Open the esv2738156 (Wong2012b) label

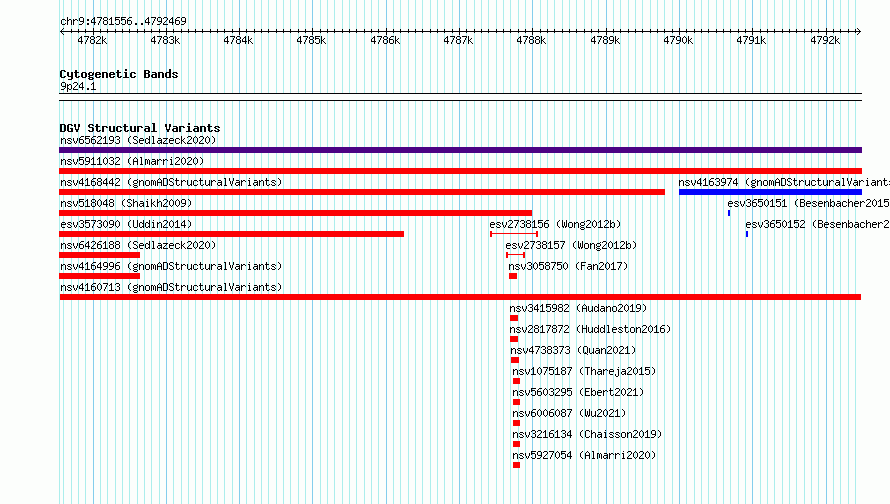[555, 224]
